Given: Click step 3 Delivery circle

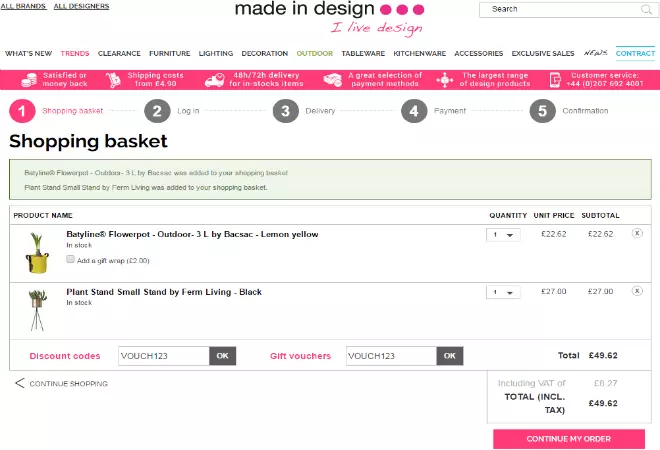Looking at the screenshot, I should [285, 111].
